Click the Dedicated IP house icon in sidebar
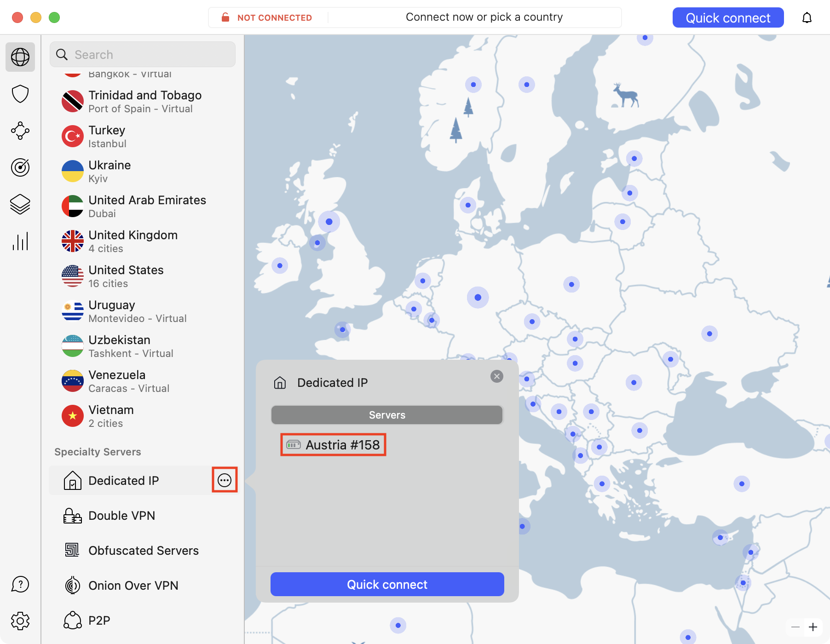 pos(73,480)
